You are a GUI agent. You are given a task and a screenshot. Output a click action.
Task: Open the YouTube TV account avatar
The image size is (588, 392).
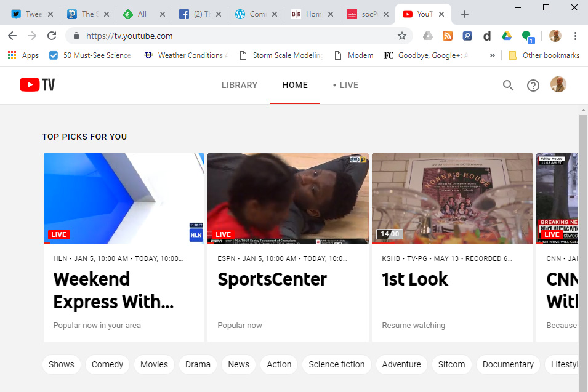[x=558, y=85]
